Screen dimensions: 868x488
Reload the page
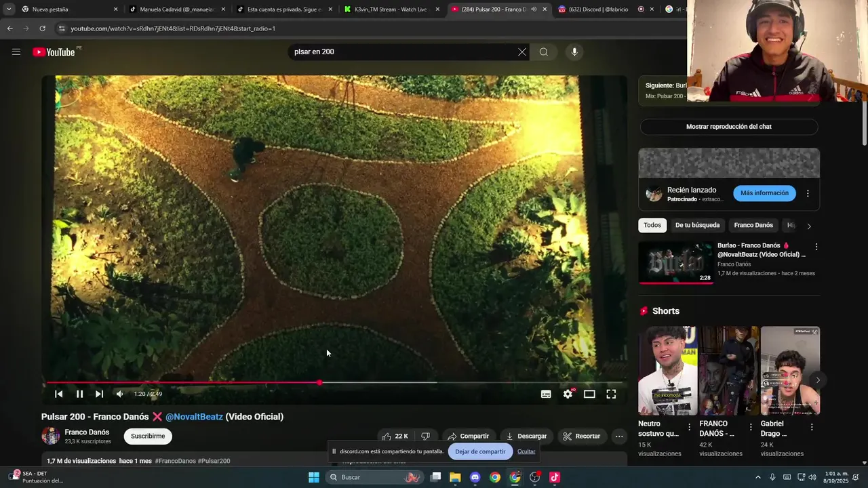tap(42, 28)
